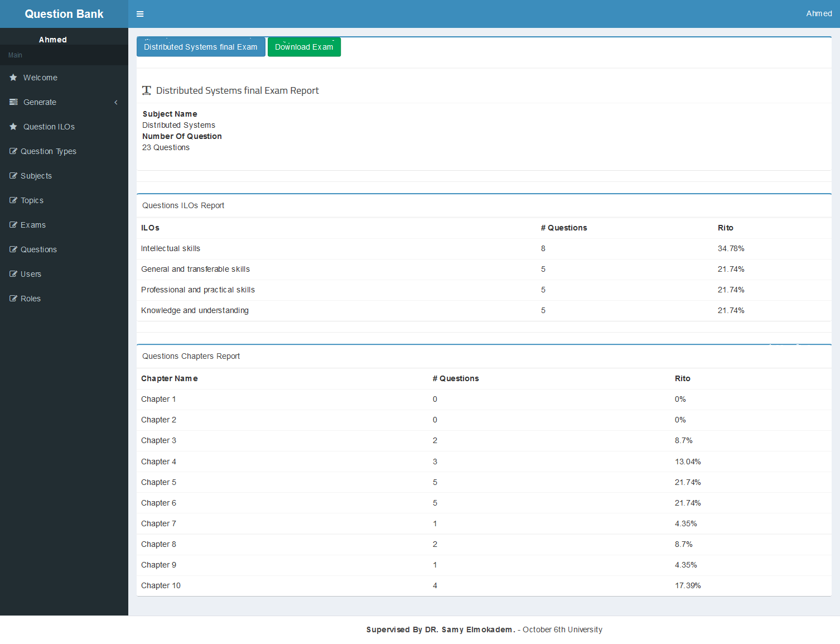Click 'Chapter 5' row name
The width and height of the screenshot is (840, 644).
(158, 482)
